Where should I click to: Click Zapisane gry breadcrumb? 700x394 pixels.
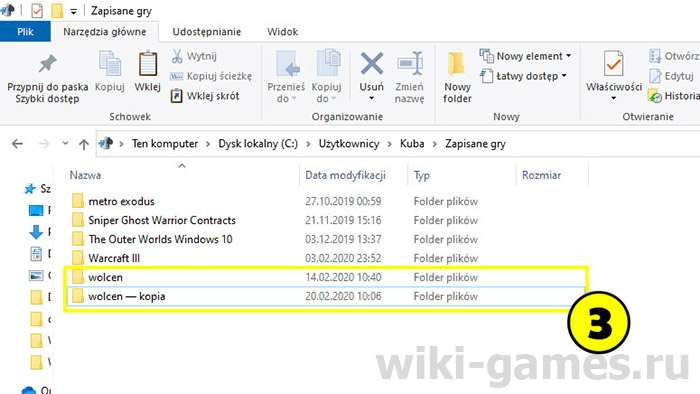tap(475, 144)
